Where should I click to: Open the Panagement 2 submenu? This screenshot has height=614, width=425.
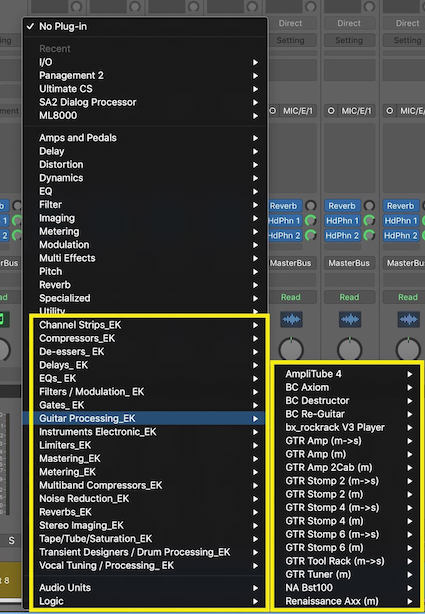pyautogui.click(x=145, y=76)
